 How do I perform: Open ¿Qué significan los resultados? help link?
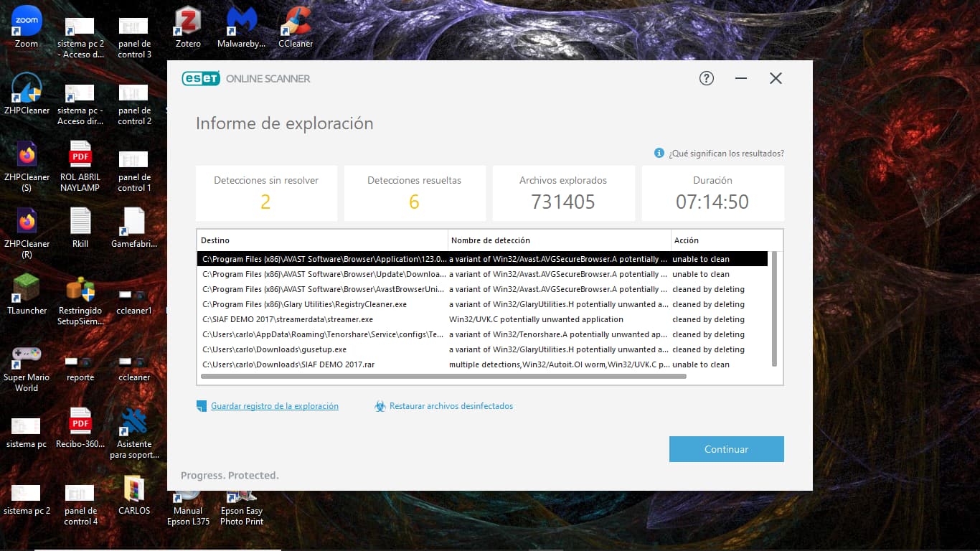(725, 154)
